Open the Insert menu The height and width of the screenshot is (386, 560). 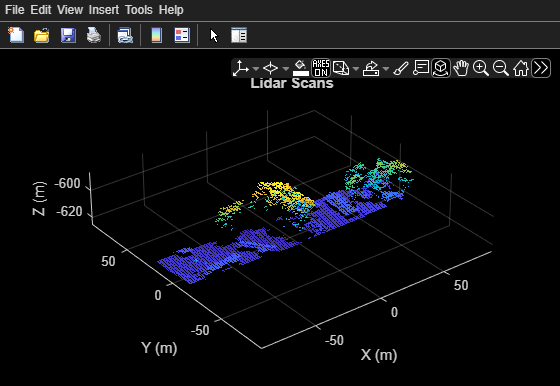pyautogui.click(x=104, y=10)
